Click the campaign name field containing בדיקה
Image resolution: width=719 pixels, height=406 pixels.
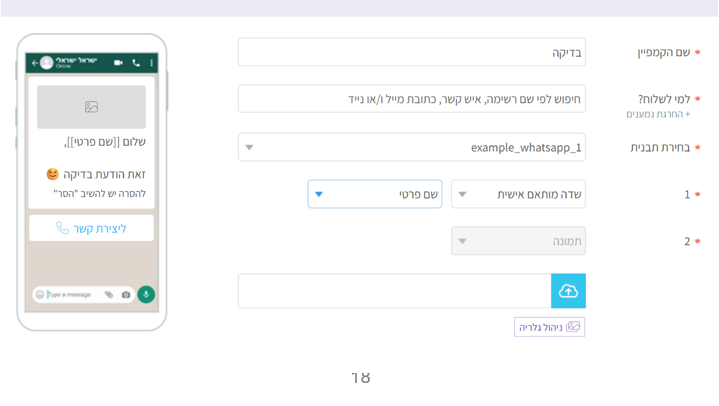(x=411, y=52)
